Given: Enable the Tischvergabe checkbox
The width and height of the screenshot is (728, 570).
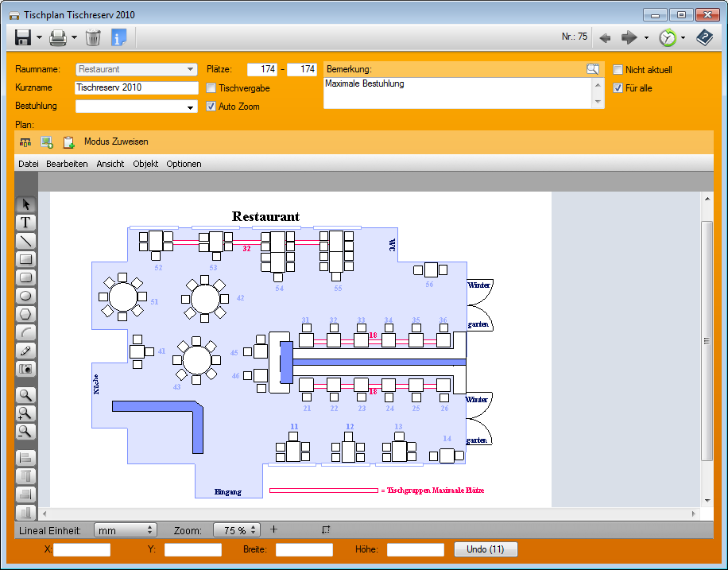Looking at the screenshot, I should [211, 88].
